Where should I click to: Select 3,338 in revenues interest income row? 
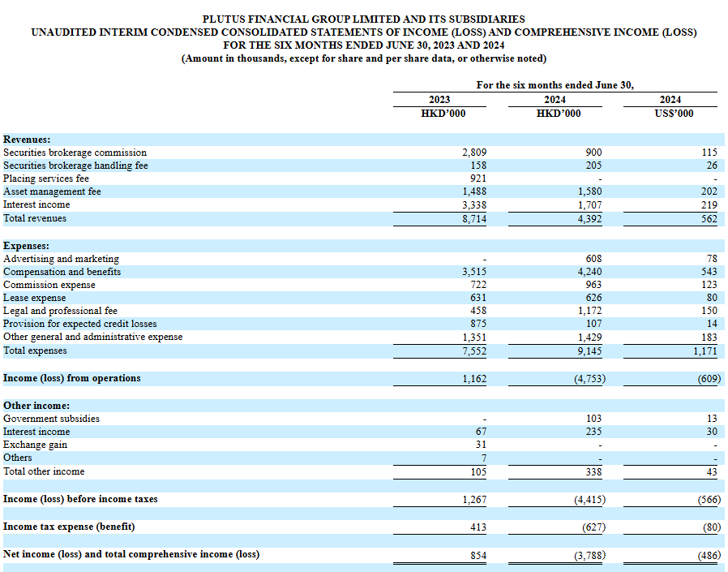474,205
